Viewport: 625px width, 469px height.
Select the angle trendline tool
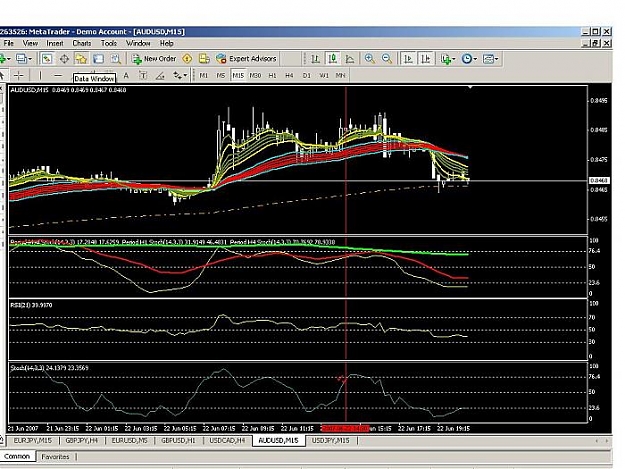point(160,75)
